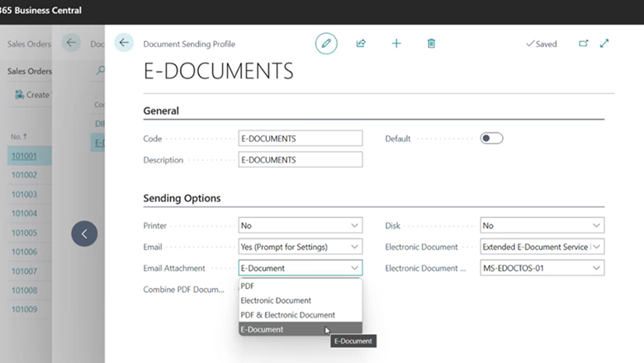Click the Code field containing E-DOCUMENTS
This screenshot has width=644, height=363.
point(301,139)
